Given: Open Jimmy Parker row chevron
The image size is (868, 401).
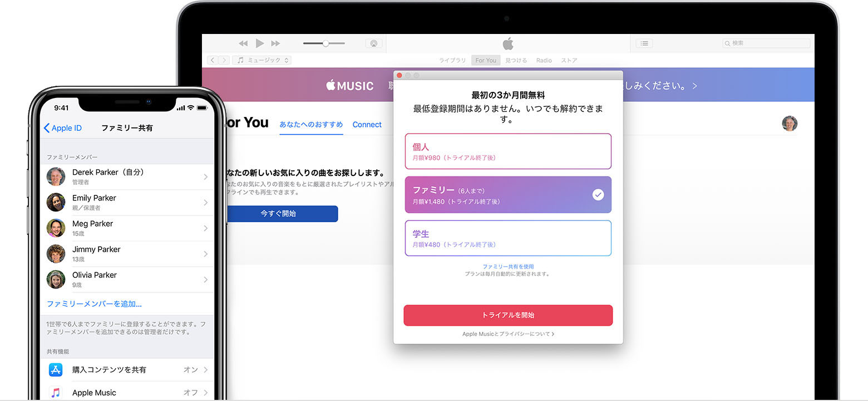Looking at the screenshot, I should click(x=205, y=254).
